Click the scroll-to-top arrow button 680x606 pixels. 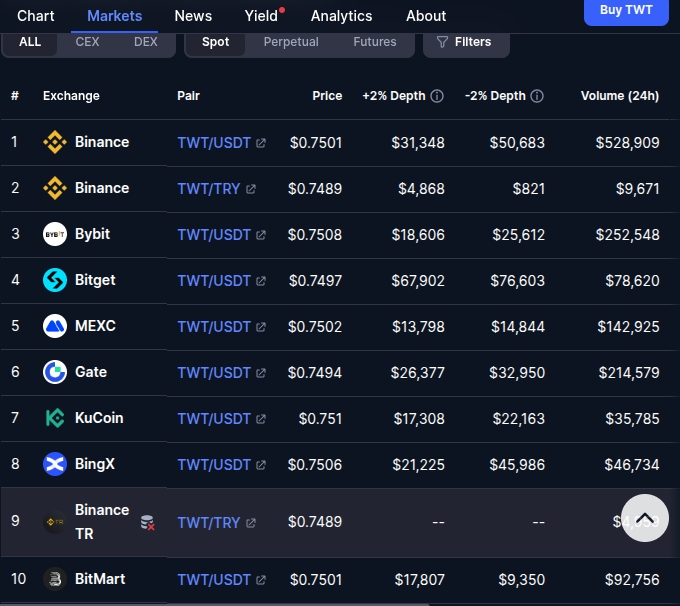[645, 518]
